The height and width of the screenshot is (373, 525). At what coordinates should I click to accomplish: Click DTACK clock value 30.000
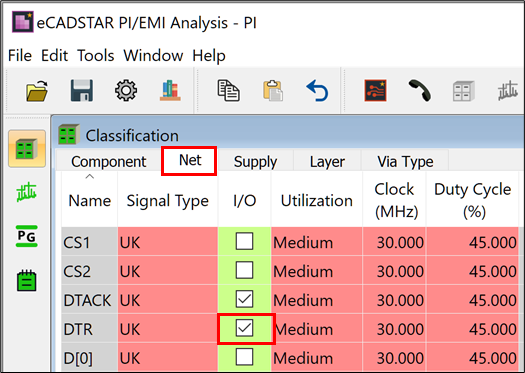pyautogui.click(x=394, y=299)
